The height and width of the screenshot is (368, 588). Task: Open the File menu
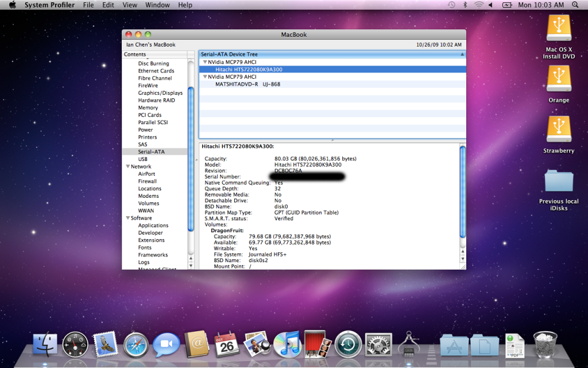pyautogui.click(x=88, y=5)
